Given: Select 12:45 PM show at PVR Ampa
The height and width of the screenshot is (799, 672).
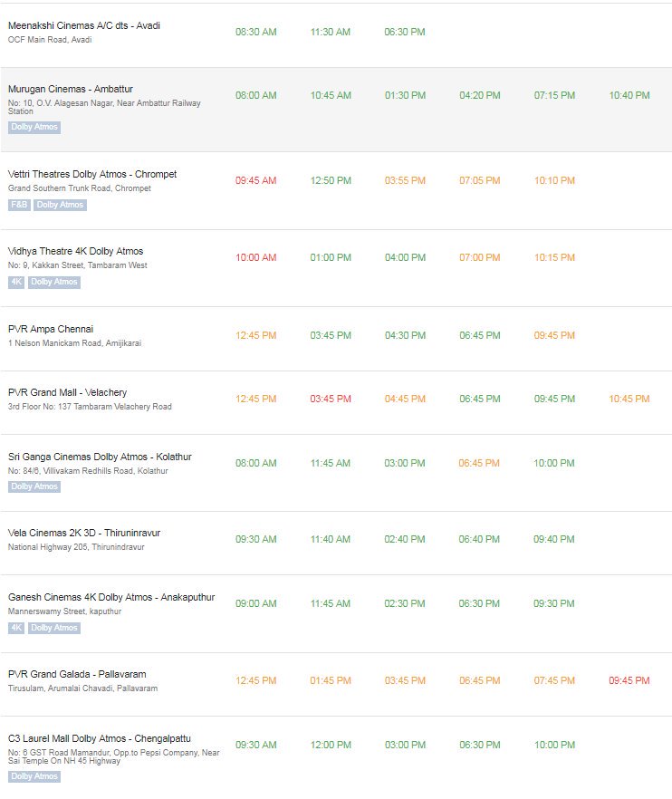Looking at the screenshot, I should 255,335.
